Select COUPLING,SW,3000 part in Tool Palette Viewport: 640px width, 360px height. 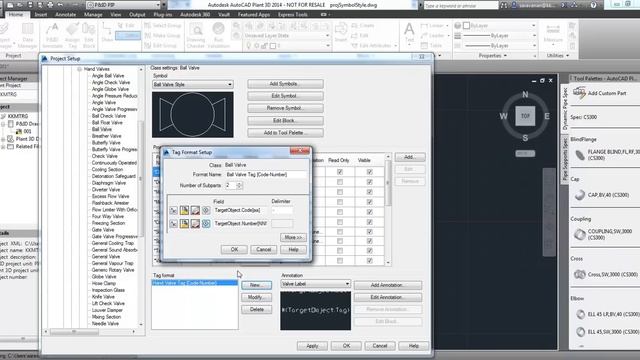[603, 234]
